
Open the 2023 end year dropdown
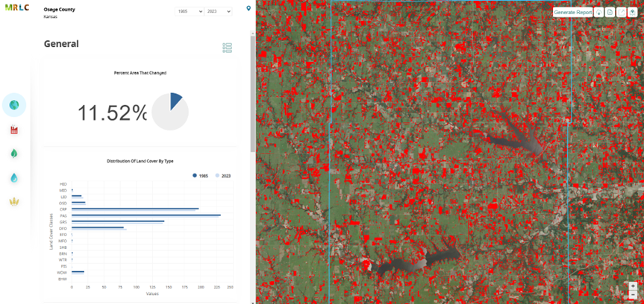[x=218, y=11]
